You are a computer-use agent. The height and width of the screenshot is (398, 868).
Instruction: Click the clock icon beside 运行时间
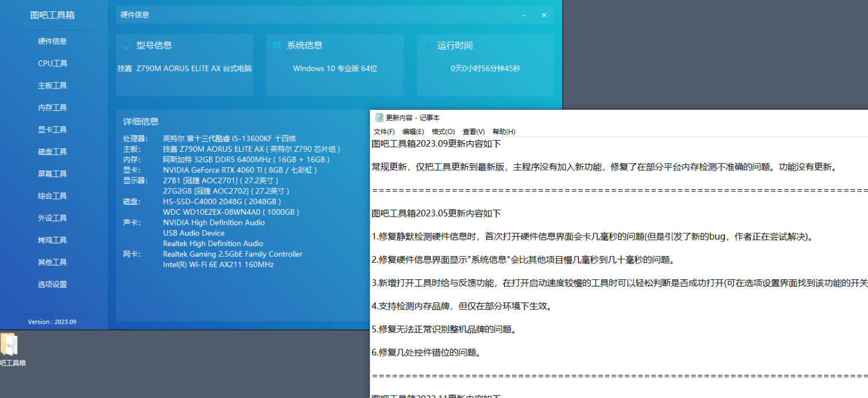[x=427, y=46]
